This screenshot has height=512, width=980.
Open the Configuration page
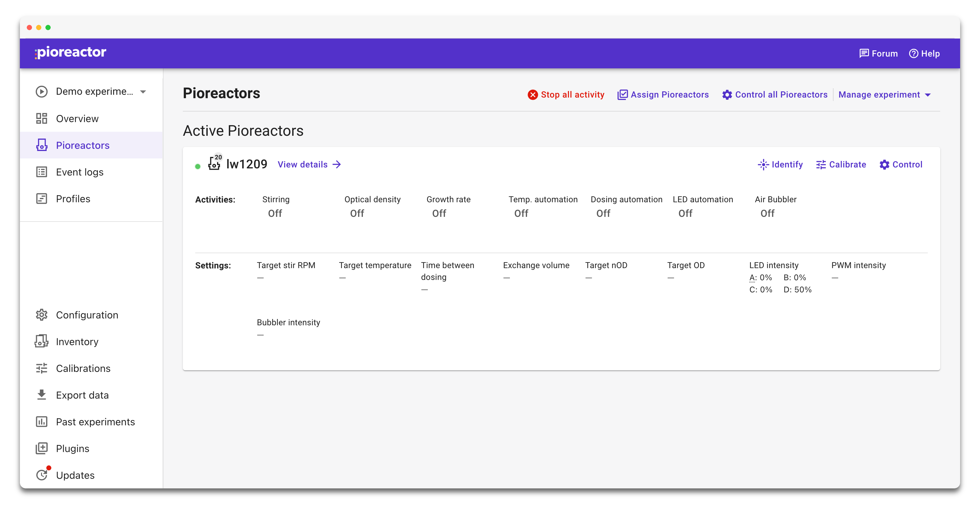coord(87,315)
